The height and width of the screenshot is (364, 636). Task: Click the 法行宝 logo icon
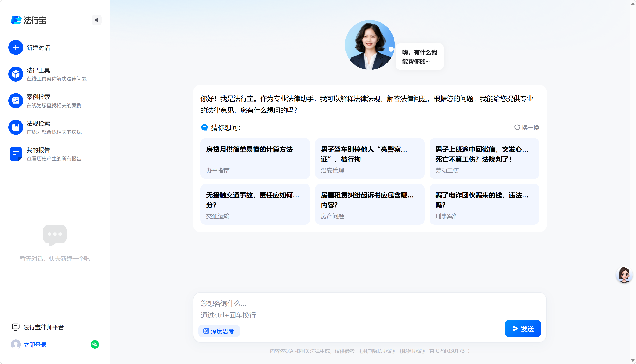[x=16, y=20]
